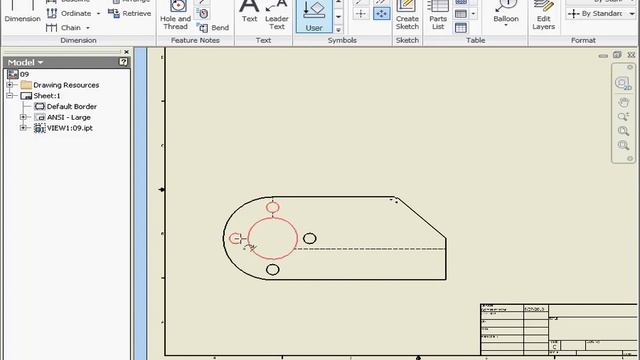640x360 pixels.
Task: Choose the Text tool
Action: pos(249,12)
